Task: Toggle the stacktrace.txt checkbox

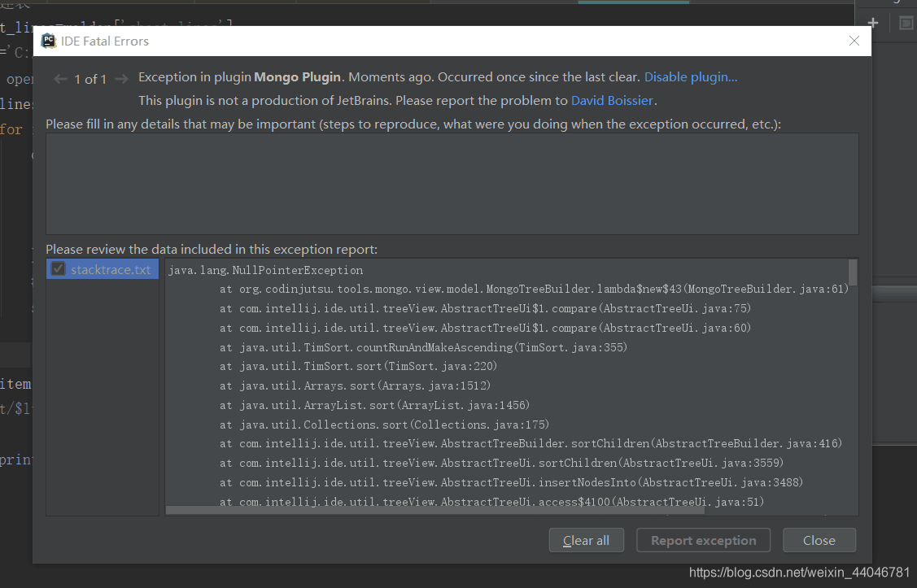Action: pyautogui.click(x=58, y=269)
